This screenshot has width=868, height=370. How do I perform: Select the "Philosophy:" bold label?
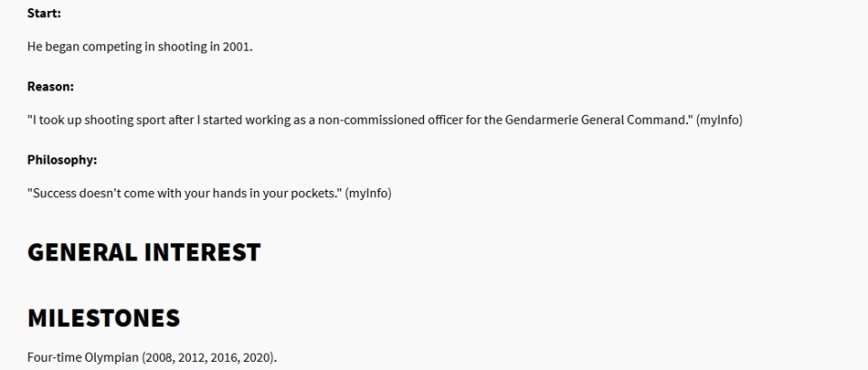tap(62, 159)
